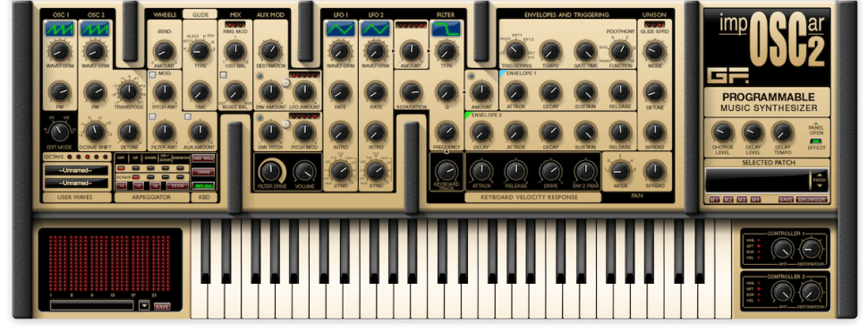Image resolution: width=868 pixels, height=333 pixels.
Task: Click the OSC 1 waveform display
Action: pos(60,29)
